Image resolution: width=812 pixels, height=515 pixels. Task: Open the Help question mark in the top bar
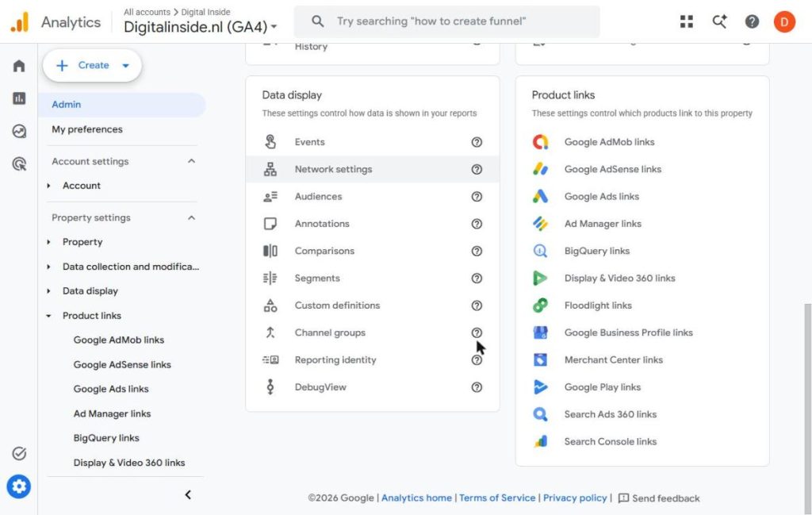point(752,21)
